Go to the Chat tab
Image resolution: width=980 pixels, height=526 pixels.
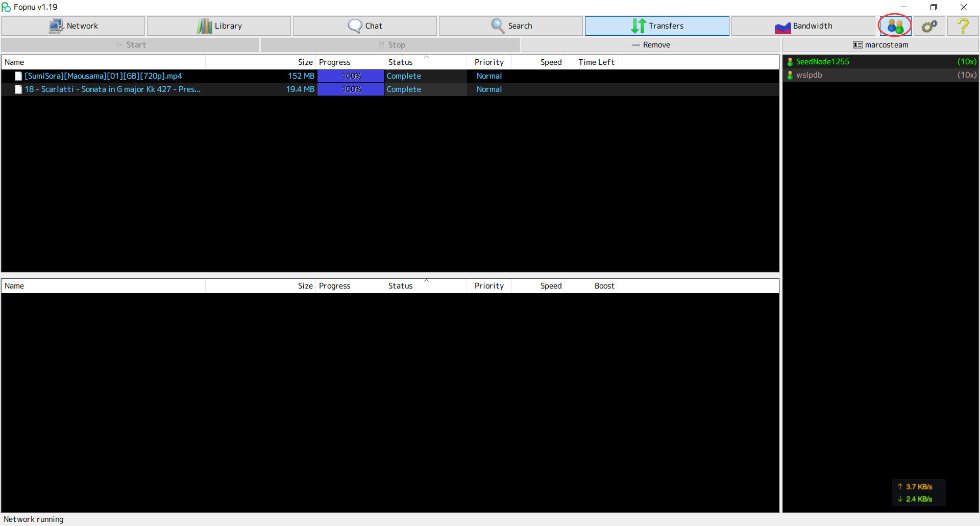pyautogui.click(x=365, y=26)
